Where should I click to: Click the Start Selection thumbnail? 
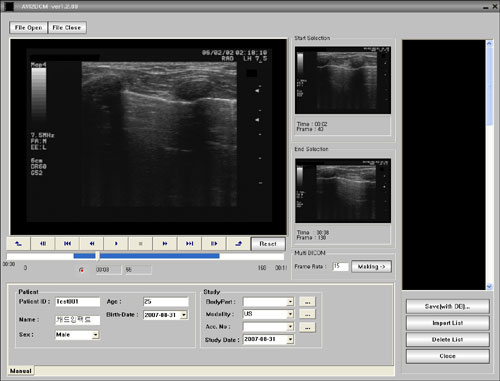pyautogui.click(x=343, y=80)
